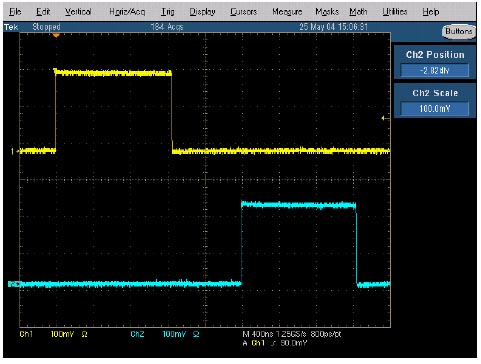481x364 pixels.
Task: Click the Ch2 Position value field
Action: (435, 70)
